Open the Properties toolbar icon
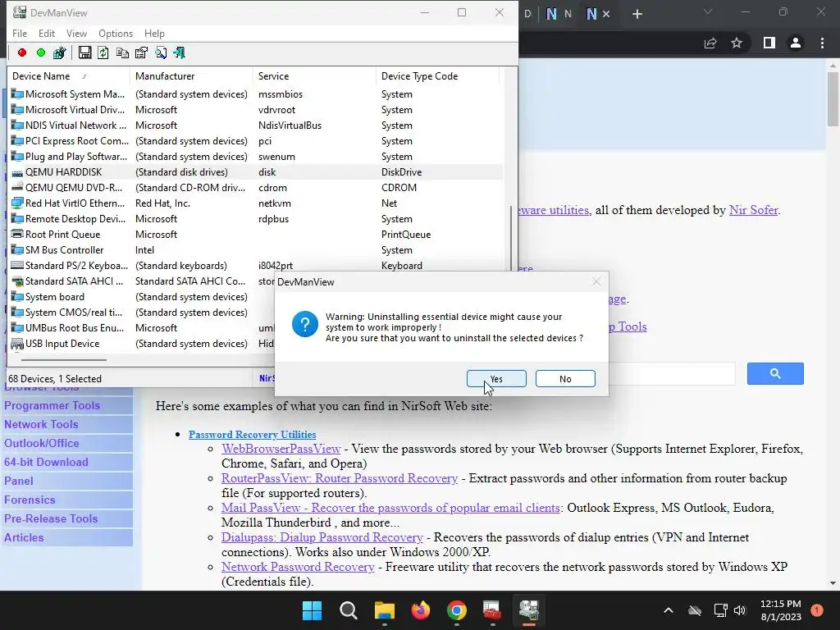This screenshot has height=630, width=840. click(x=141, y=52)
